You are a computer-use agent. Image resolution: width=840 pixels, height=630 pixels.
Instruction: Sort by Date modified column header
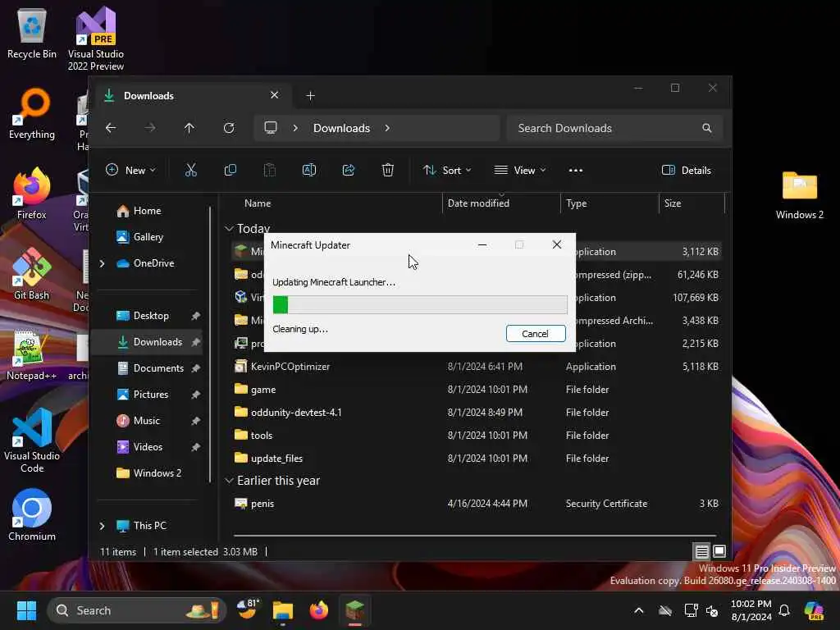point(501,203)
